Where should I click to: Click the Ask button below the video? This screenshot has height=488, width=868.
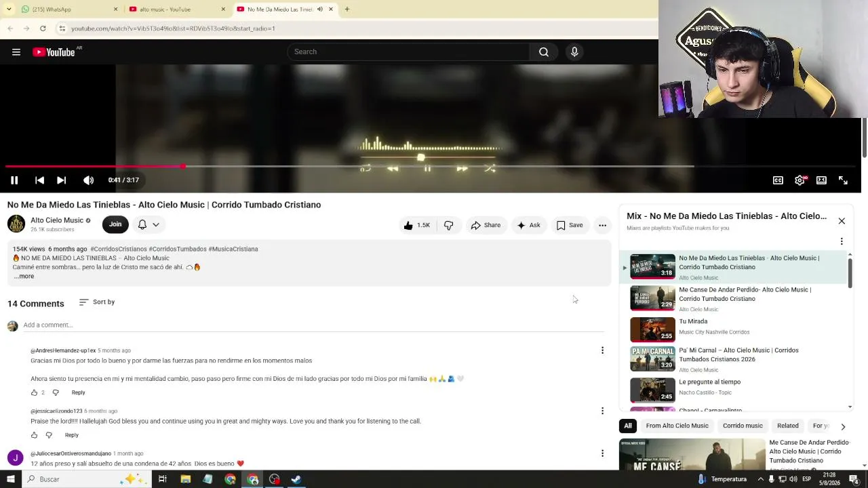(528, 226)
